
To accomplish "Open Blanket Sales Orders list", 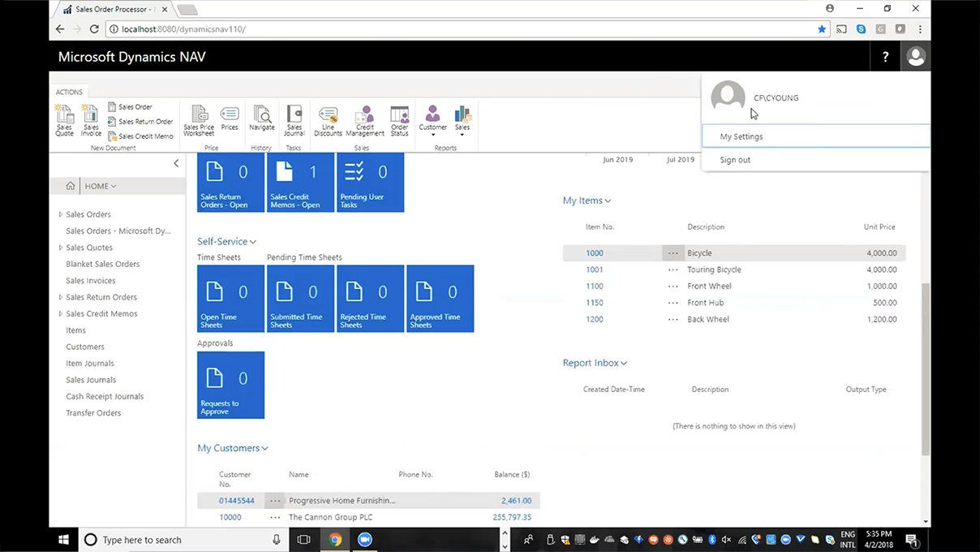I will point(102,264).
